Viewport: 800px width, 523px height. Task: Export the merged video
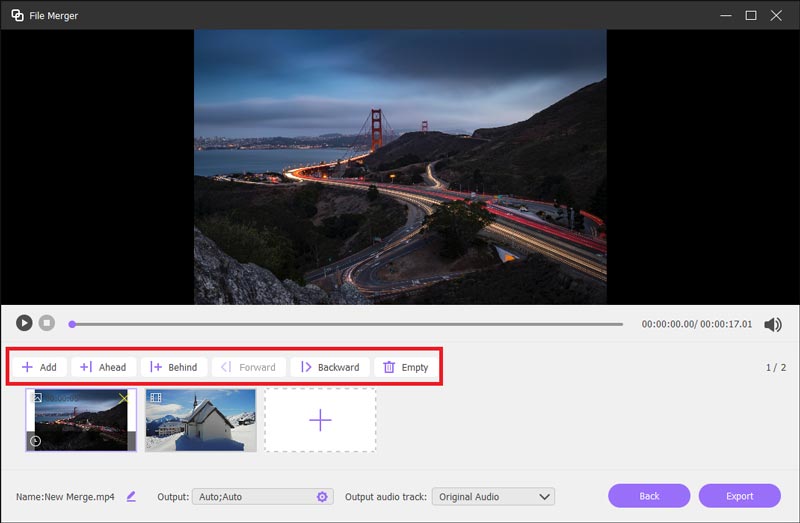[739, 496]
